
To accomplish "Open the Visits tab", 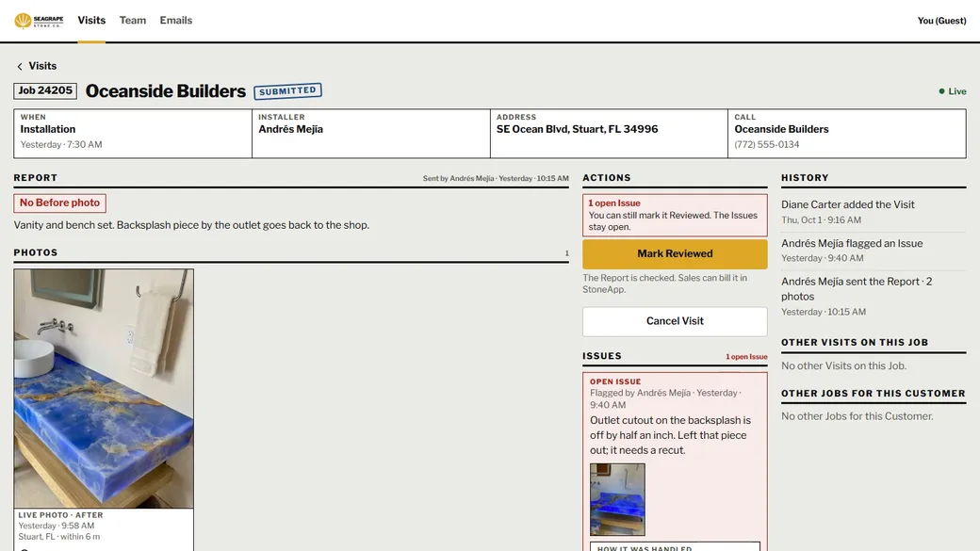I will [x=91, y=21].
